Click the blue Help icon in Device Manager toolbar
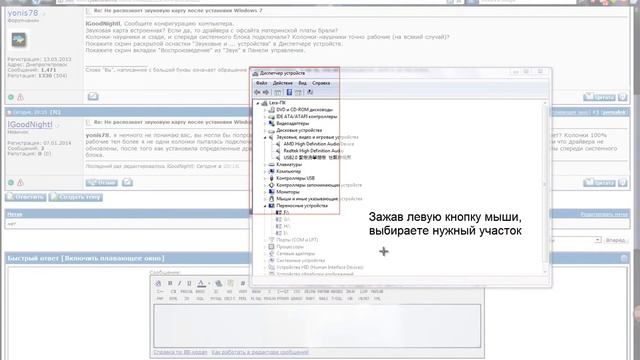 [x=289, y=93]
